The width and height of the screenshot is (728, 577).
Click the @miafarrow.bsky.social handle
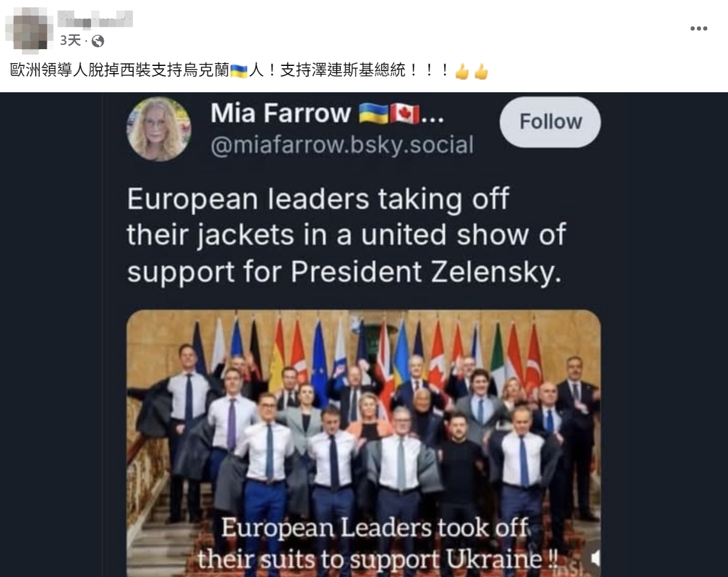(x=341, y=145)
